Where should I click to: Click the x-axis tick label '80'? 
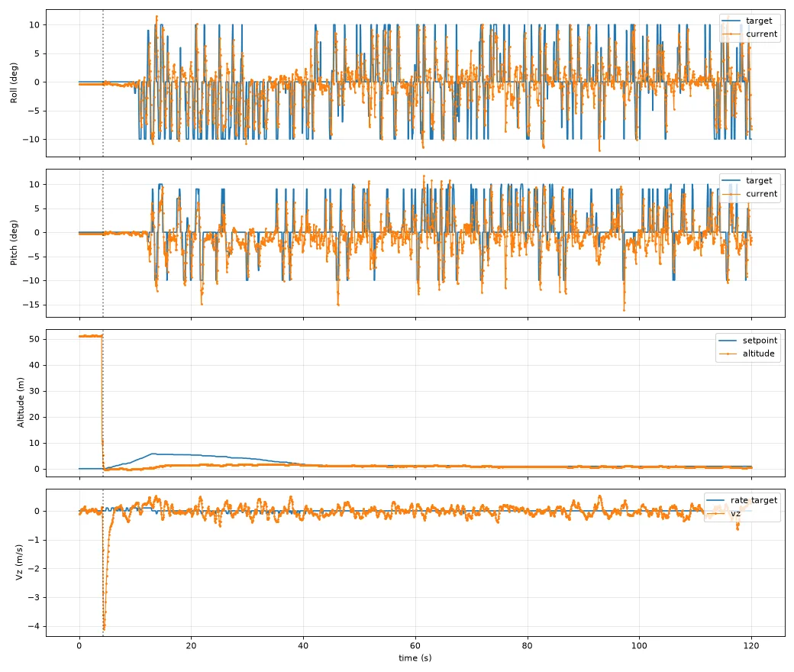coord(527,646)
